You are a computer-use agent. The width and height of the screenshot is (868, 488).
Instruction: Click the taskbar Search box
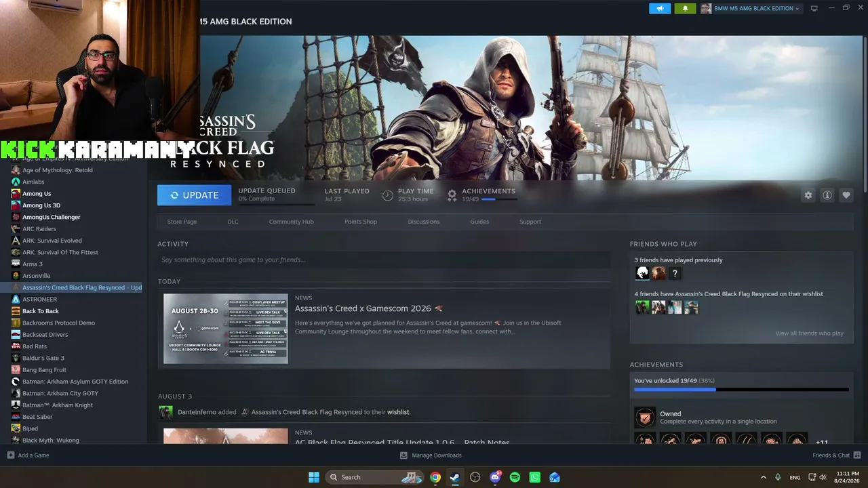click(x=374, y=477)
